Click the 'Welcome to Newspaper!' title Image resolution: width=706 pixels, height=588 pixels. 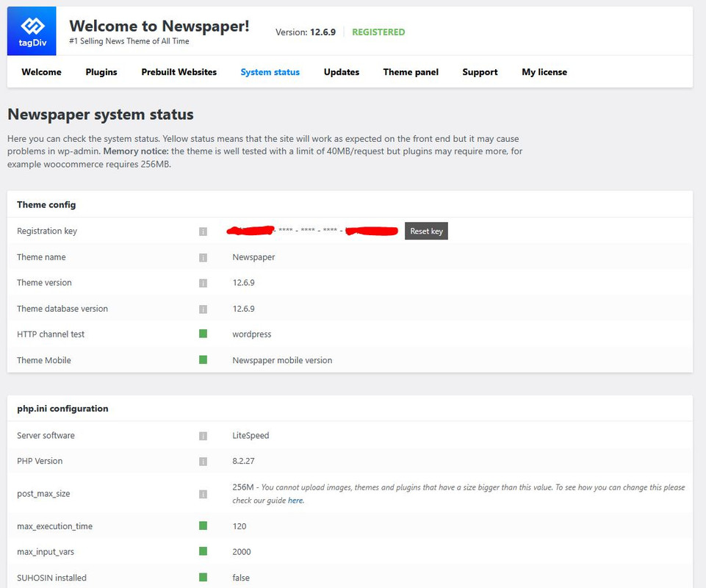159,26
